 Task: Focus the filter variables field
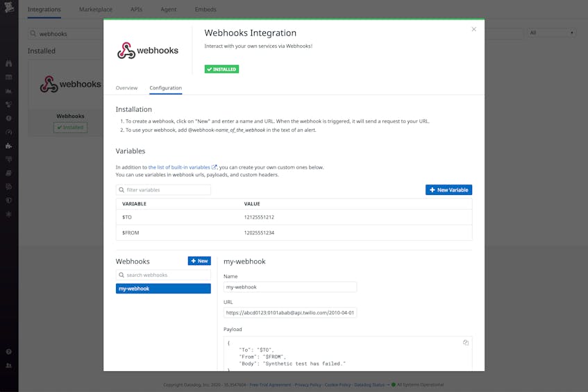tap(163, 190)
